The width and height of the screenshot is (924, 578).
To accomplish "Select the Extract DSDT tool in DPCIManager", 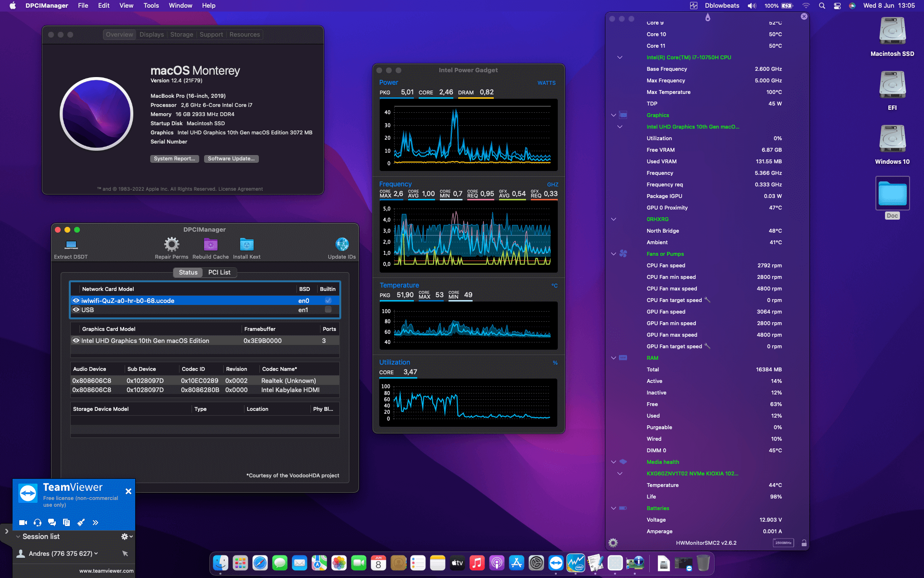I will coord(70,246).
